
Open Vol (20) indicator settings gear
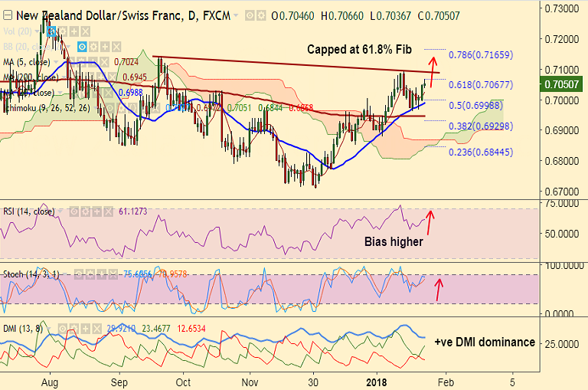pyautogui.click(x=63, y=31)
